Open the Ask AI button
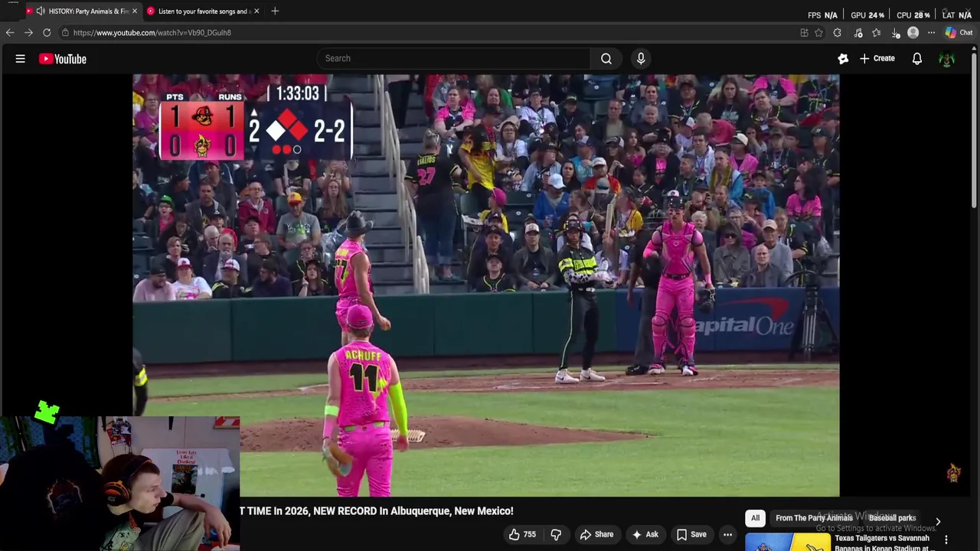 point(645,534)
